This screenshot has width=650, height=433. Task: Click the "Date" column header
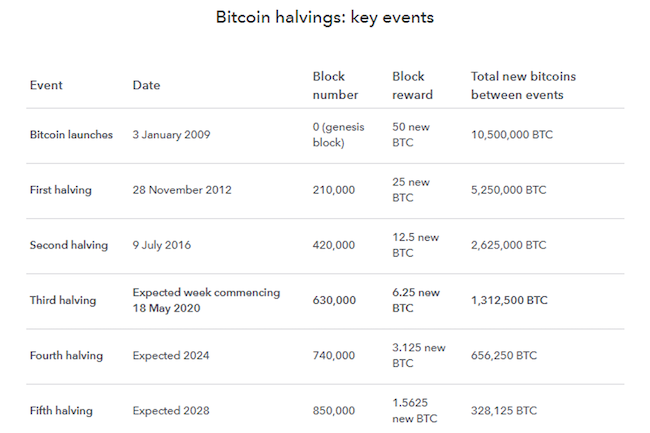click(x=146, y=85)
